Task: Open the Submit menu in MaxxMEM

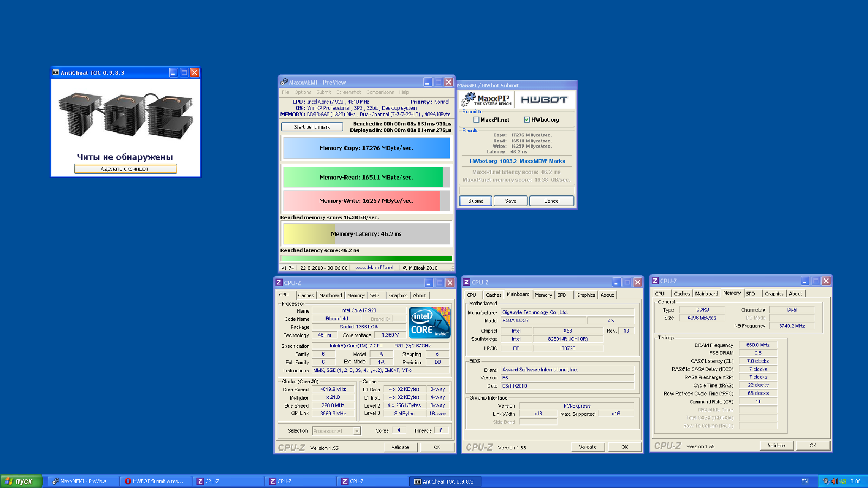Action: coord(323,92)
